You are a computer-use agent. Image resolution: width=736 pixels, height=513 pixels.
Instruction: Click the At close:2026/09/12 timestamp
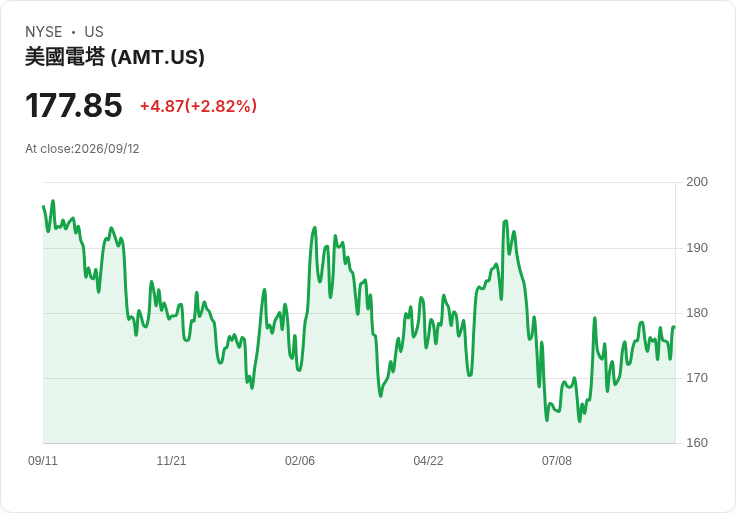click(82, 149)
